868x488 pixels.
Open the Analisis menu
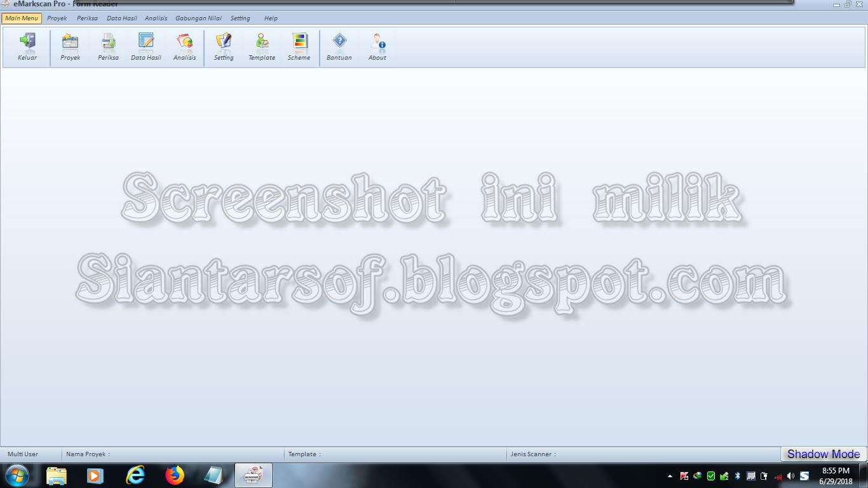click(156, 18)
